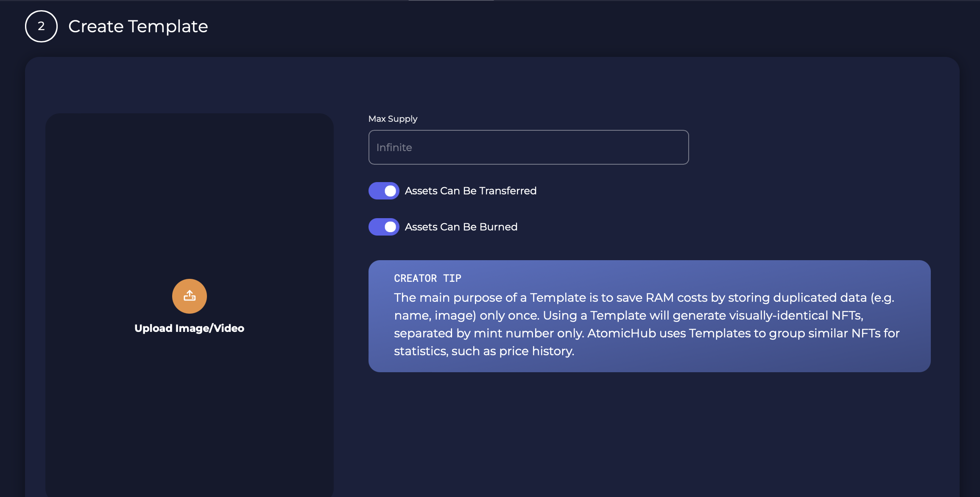Click the white knob of the Burned toggle
The height and width of the screenshot is (497, 980).
(x=390, y=227)
